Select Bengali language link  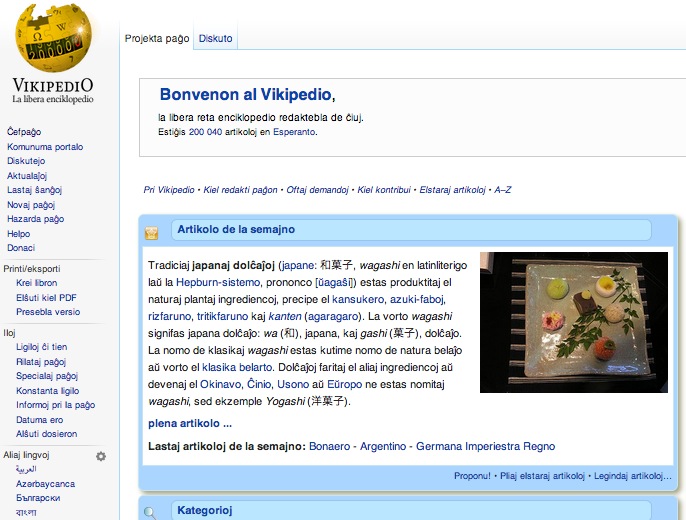click(x=26, y=512)
